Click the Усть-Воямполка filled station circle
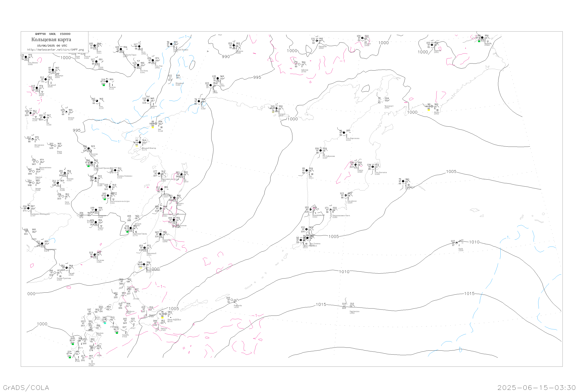The image size is (588, 392). tap(344, 133)
